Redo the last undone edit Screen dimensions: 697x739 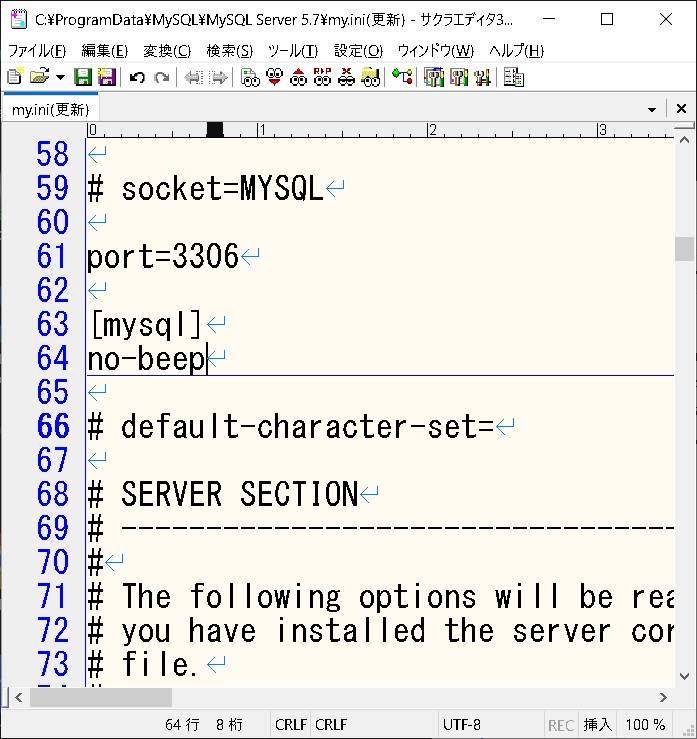[162, 77]
